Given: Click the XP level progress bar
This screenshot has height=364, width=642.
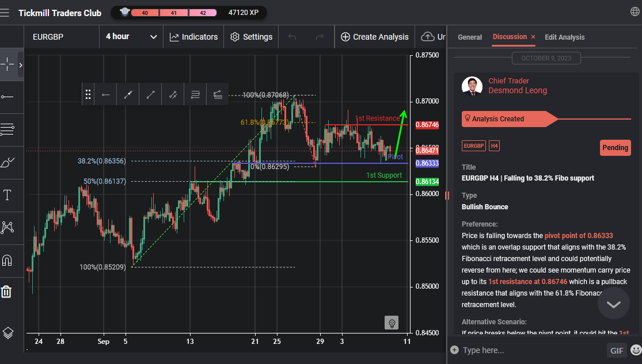Looking at the screenshot, I should point(174,13).
